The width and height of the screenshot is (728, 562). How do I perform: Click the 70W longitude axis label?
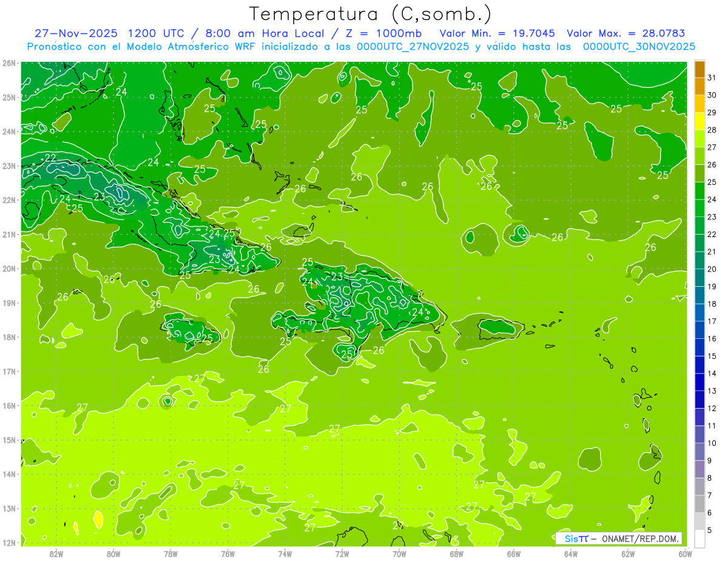point(399,554)
